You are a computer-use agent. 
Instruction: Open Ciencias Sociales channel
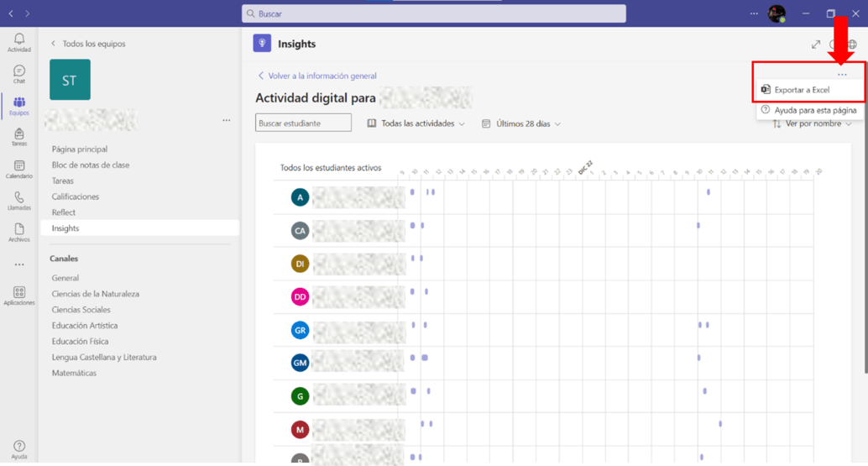(x=81, y=309)
